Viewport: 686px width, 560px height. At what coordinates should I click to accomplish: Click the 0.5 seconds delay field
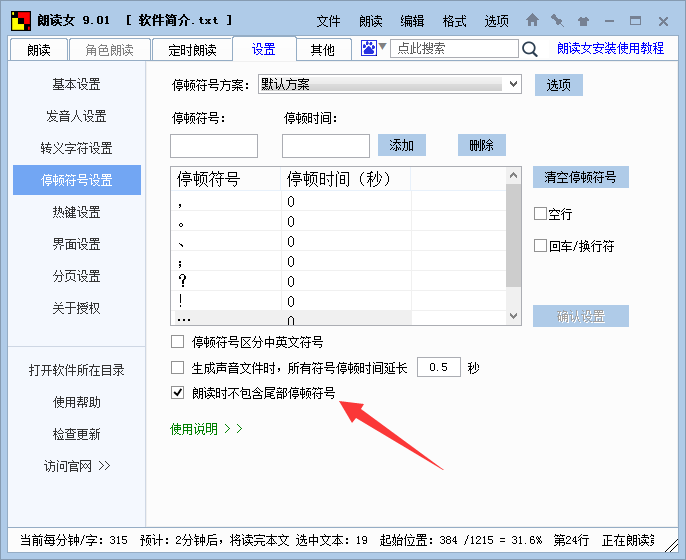point(438,367)
